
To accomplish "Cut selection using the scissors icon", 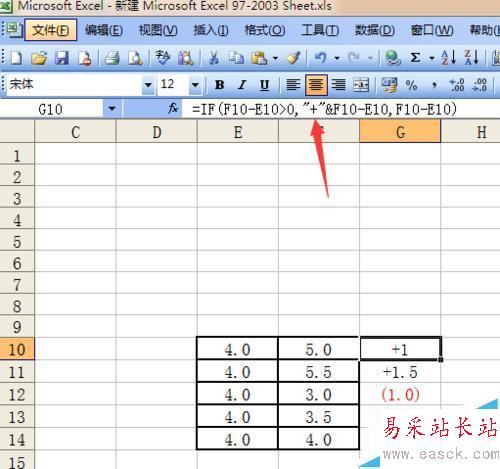I will pyautogui.click(x=213, y=58).
